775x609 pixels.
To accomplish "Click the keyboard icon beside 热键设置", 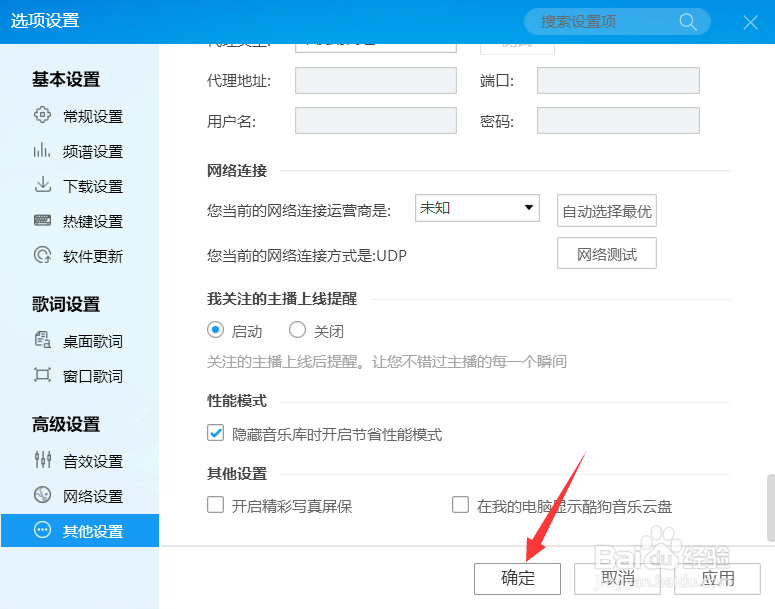I will [42, 220].
